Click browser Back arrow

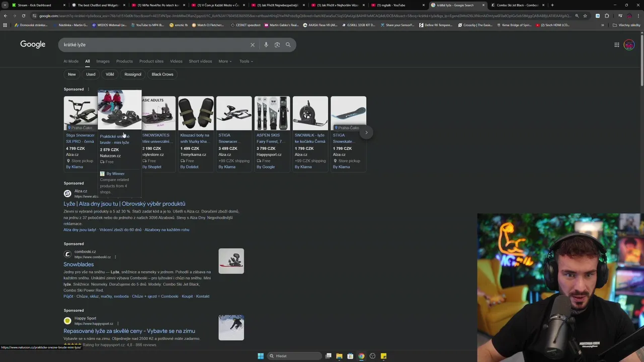tap(5, 16)
